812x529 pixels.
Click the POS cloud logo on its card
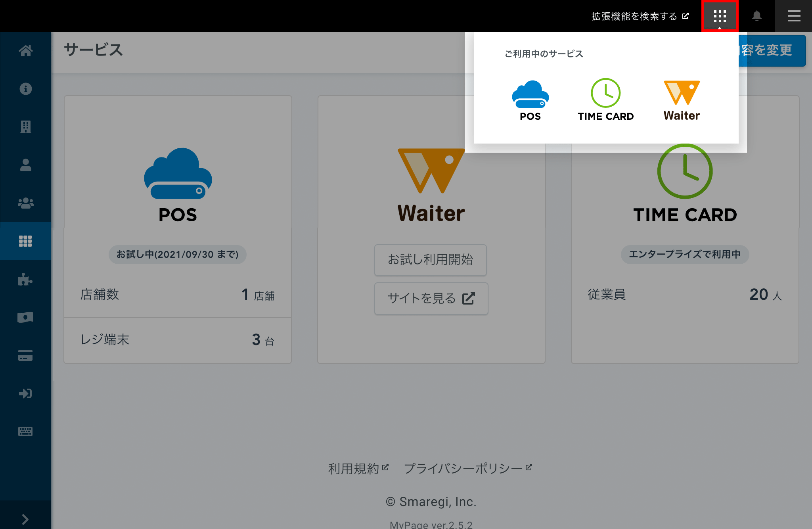point(178,173)
